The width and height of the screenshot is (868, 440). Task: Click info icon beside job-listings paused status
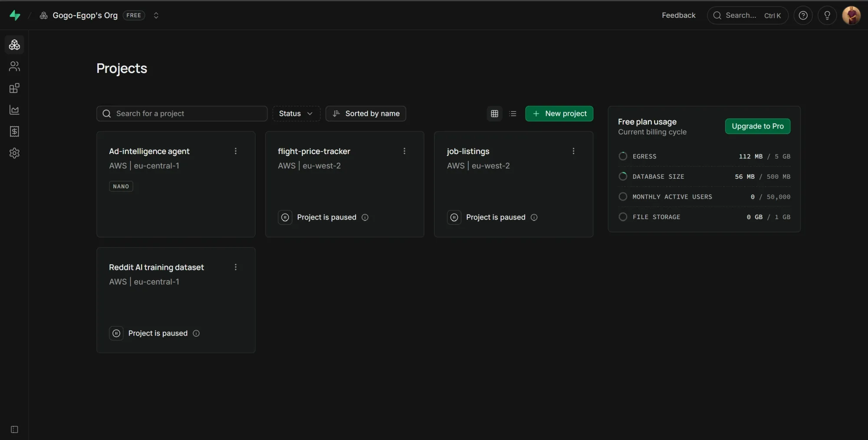(x=534, y=217)
